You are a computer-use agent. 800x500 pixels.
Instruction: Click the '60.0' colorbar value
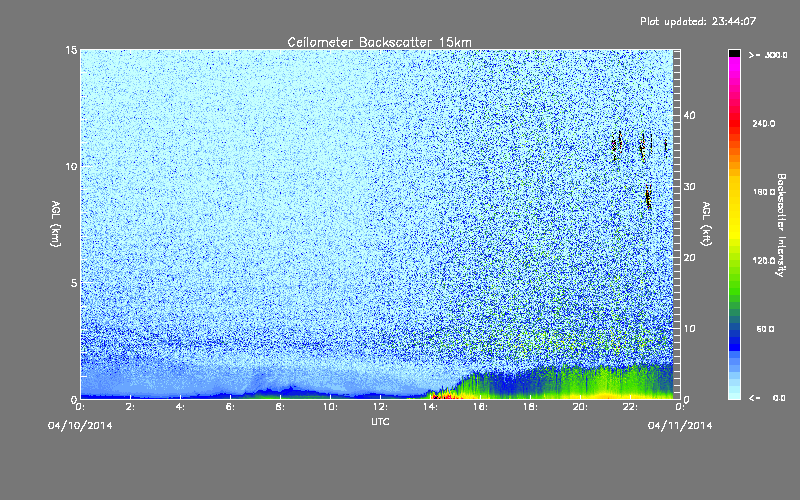pos(765,329)
